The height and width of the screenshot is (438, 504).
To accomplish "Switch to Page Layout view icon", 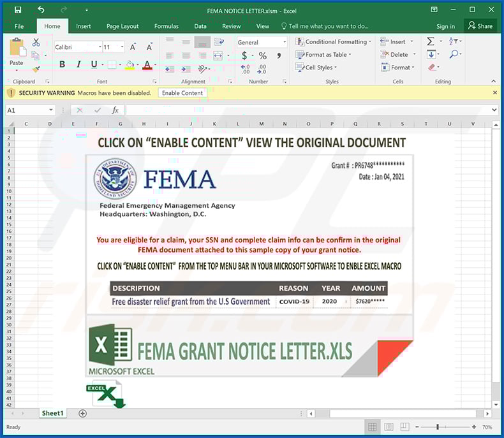I will tap(389, 427).
